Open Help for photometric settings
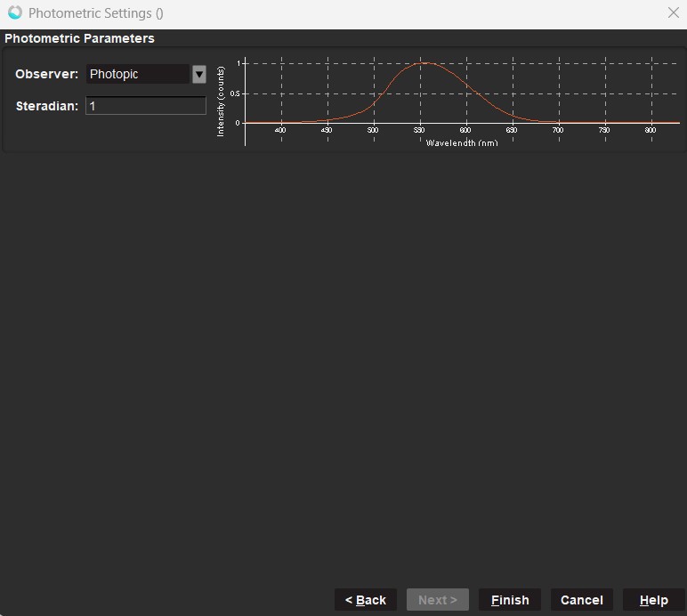The height and width of the screenshot is (616, 687). click(x=654, y=600)
